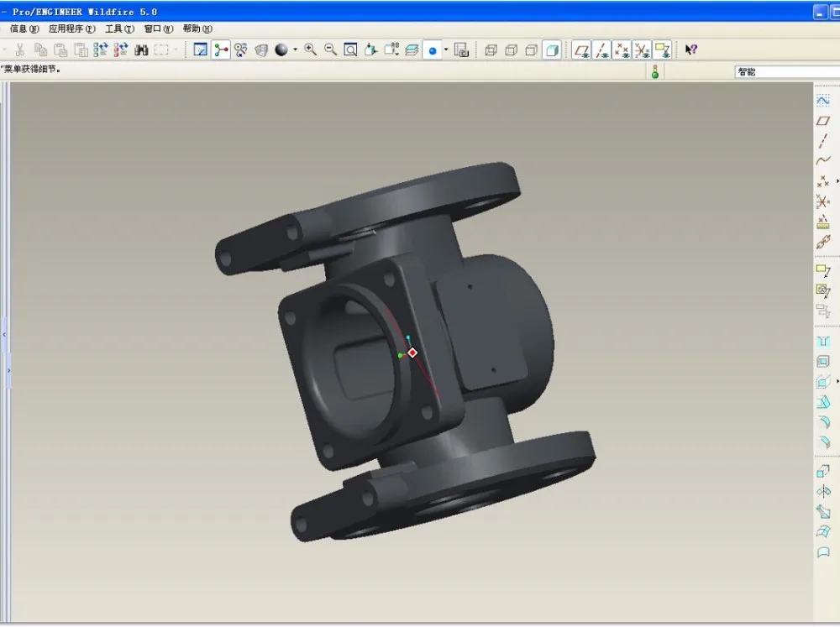Viewport: 840px width, 627px height.
Task: Click the Zoom Out magnifier icon
Action: click(330, 50)
